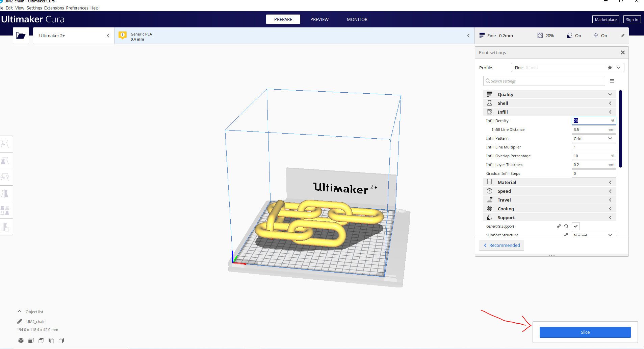
Task: Click the edit pencil in print settings header
Action: point(622,36)
